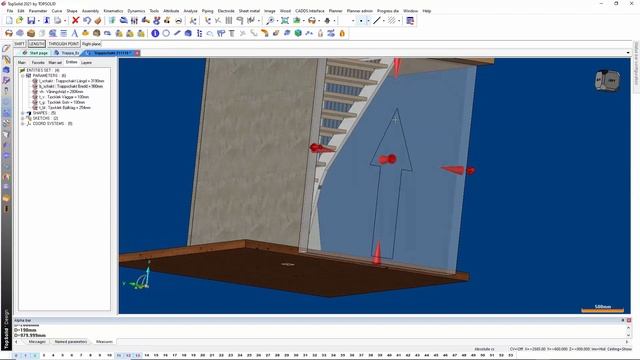Open the Kinematics menu
The image size is (640, 360).
(x=113, y=11)
